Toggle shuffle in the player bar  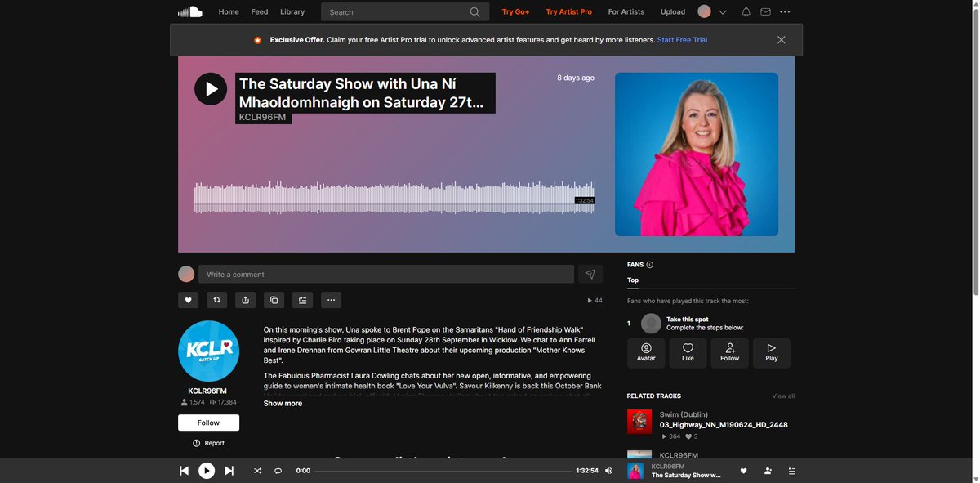coord(257,471)
